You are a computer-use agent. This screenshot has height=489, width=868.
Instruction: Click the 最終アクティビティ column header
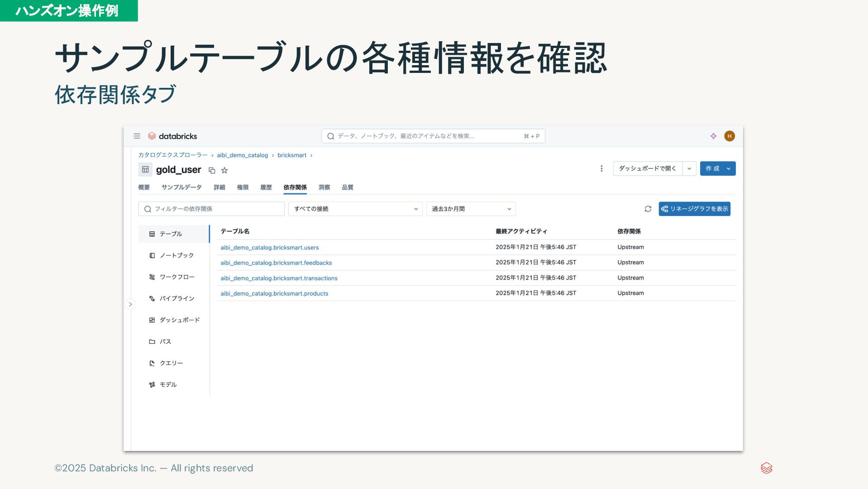521,231
